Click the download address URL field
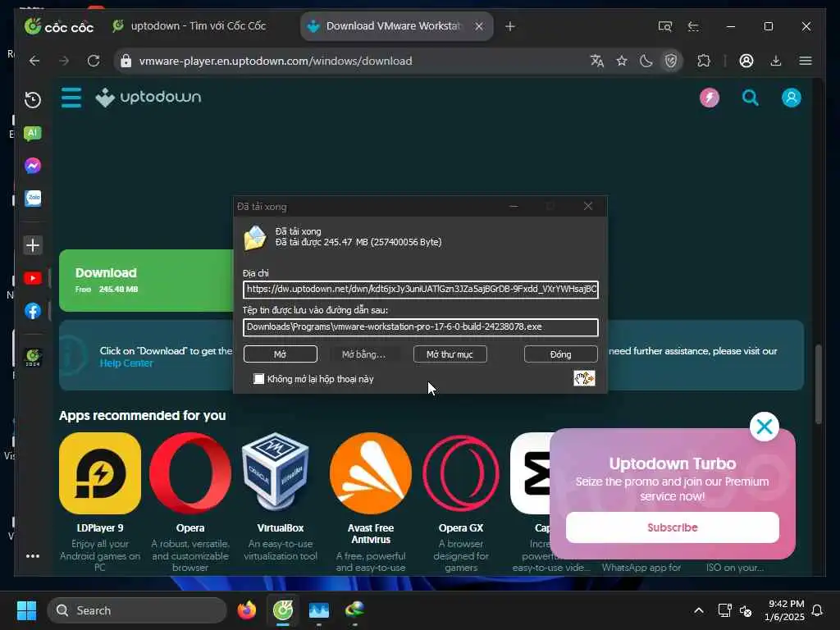 [x=421, y=290]
